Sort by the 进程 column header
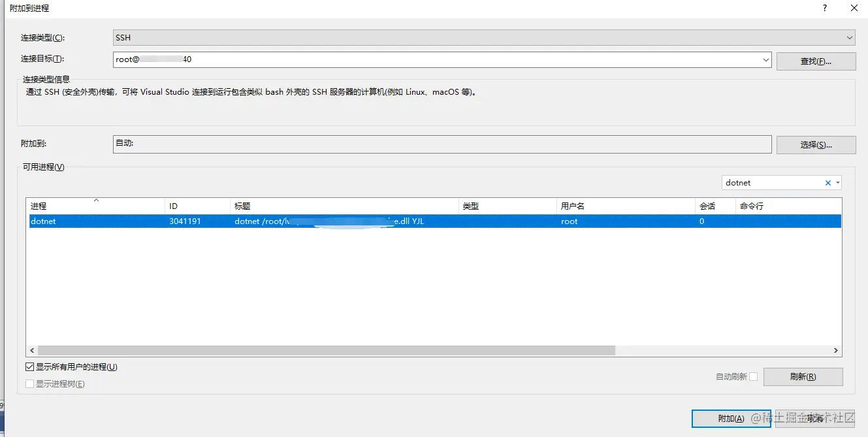 click(95, 206)
